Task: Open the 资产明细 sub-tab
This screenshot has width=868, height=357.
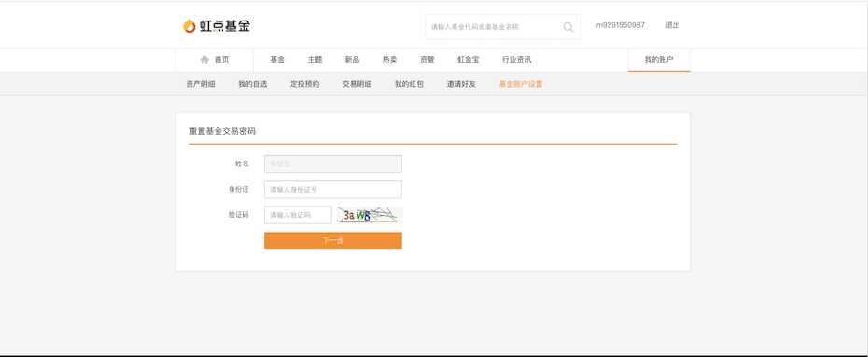Action: (x=201, y=84)
